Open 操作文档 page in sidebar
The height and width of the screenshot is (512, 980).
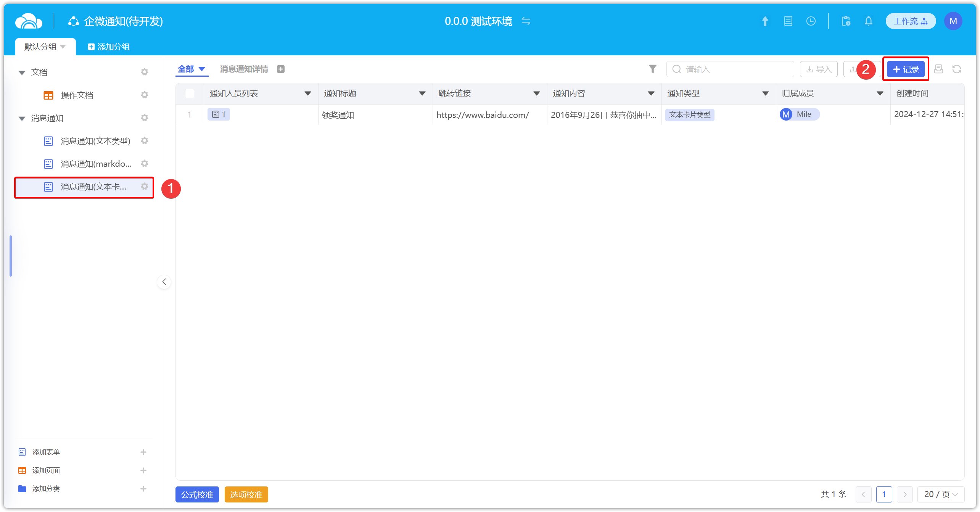77,95
